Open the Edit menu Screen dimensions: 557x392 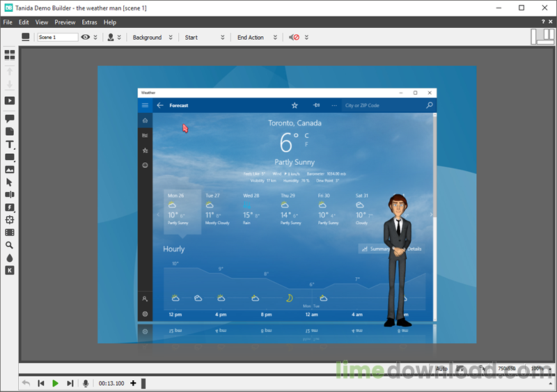24,22
